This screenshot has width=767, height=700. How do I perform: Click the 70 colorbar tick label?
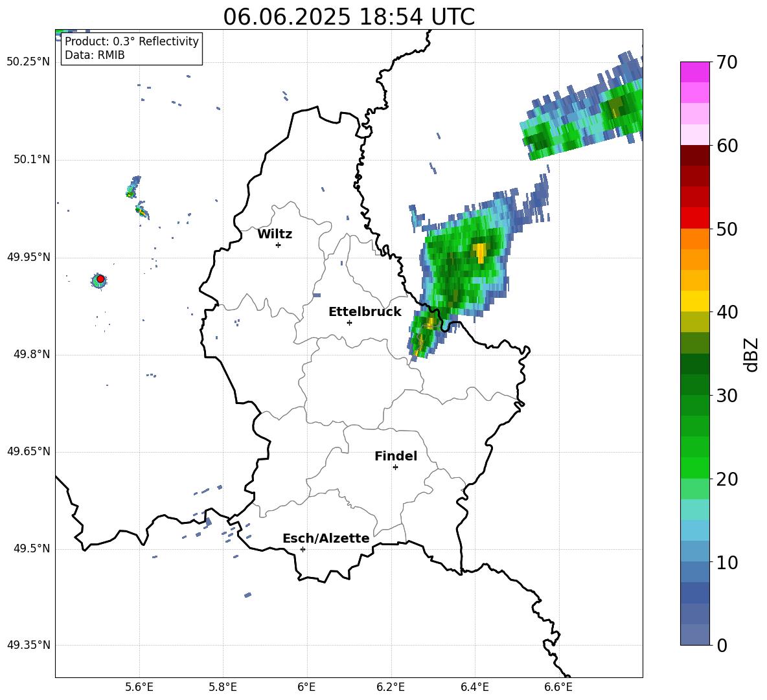(x=727, y=62)
